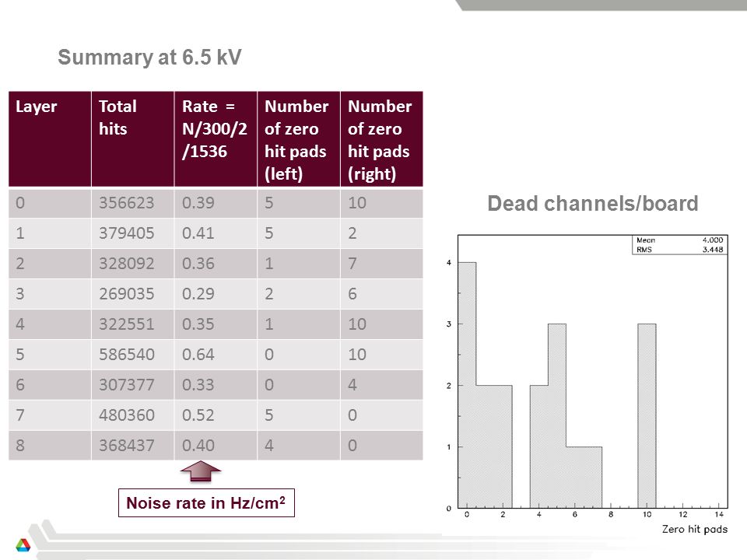The height and width of the screenshot is (560, 747).
Task: Click left zero-hit pads cell in 356623 row
Action: [299, 203]
